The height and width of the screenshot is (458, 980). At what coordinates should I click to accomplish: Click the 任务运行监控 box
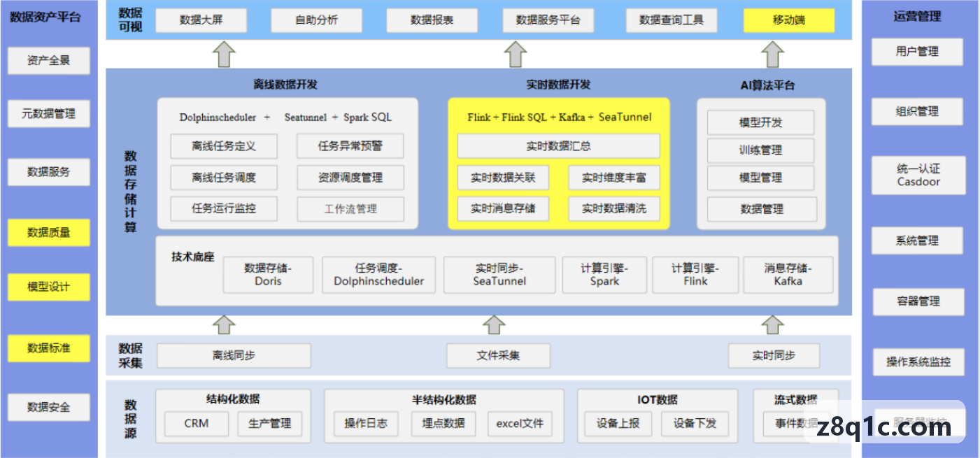click(x=224, y=208)
